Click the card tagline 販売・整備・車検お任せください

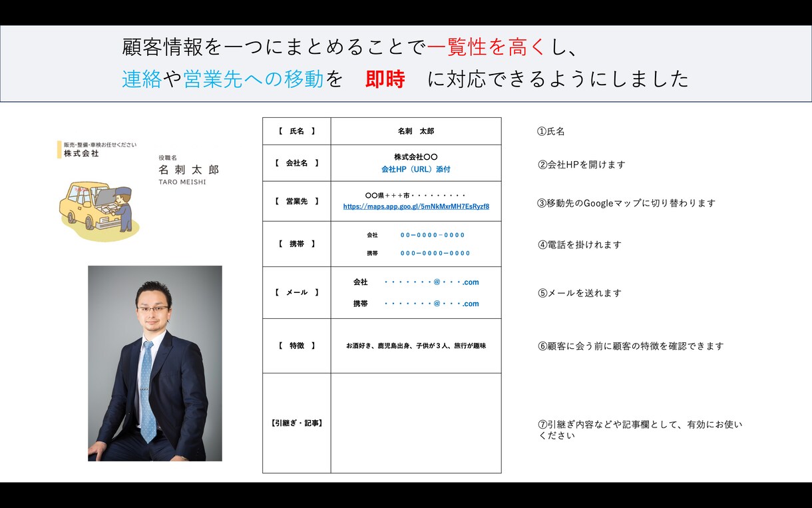(100, 144)
